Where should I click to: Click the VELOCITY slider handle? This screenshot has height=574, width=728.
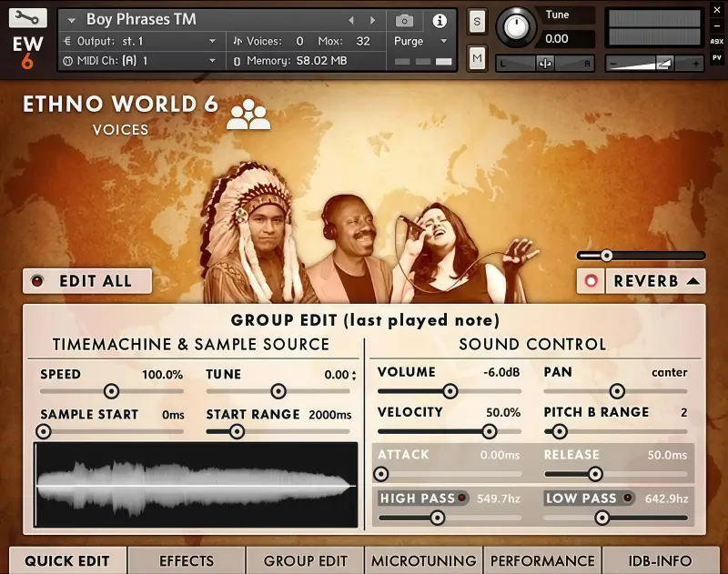pyautogui.click(x=489, y=431)
